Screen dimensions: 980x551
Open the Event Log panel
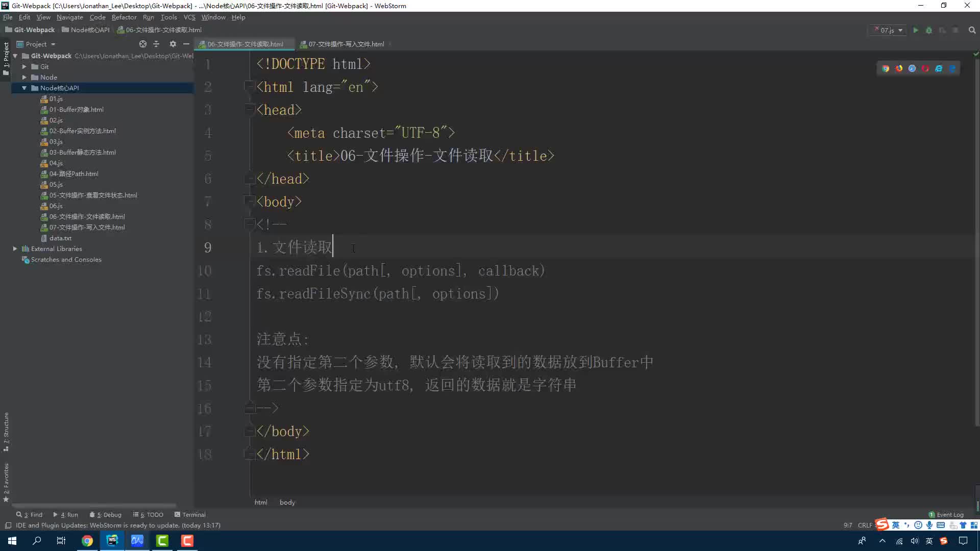click(946, 515)
